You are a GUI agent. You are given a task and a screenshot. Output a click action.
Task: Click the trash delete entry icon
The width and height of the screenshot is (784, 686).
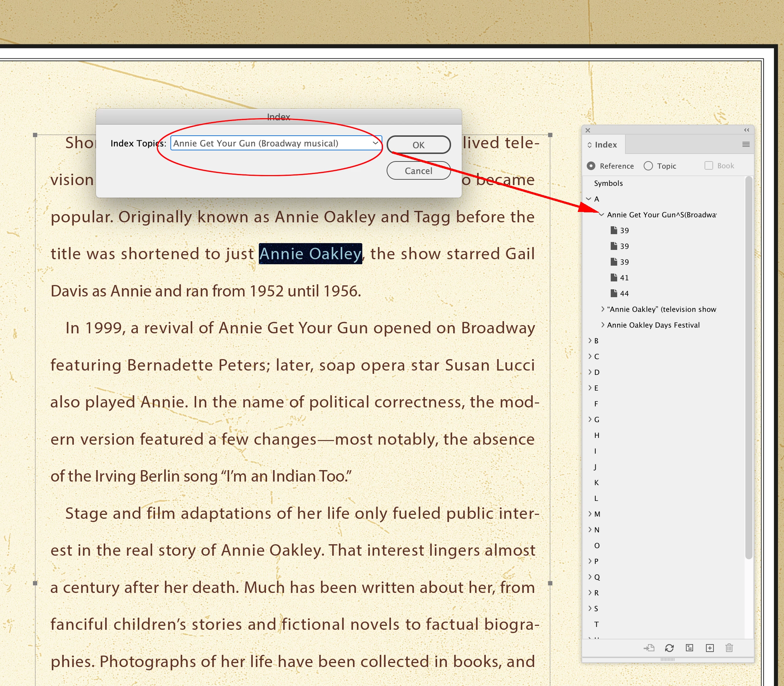point(729,648)
